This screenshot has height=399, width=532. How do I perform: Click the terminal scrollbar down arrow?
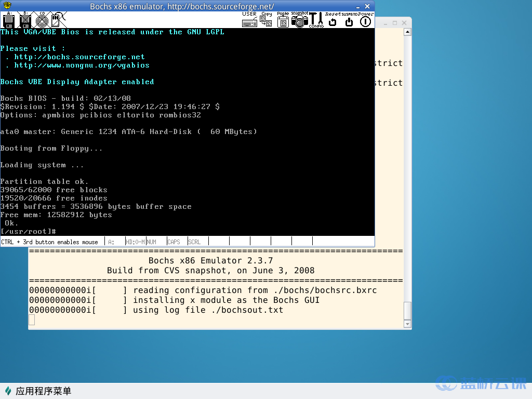tap(407, 324)
